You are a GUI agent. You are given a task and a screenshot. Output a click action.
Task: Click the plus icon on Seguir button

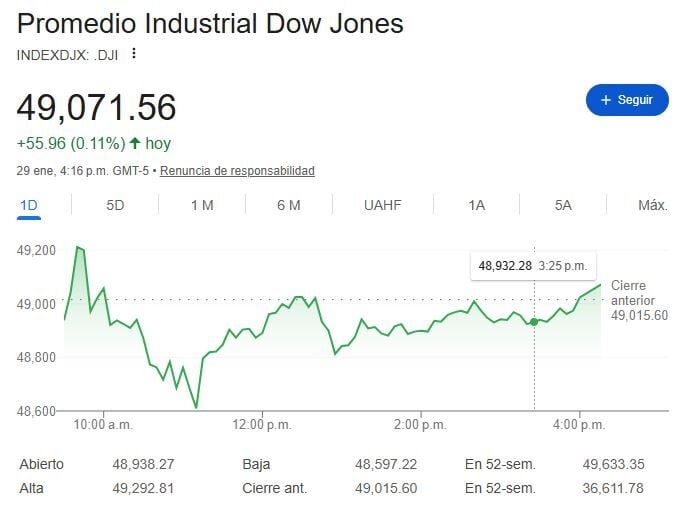point(605,100)
